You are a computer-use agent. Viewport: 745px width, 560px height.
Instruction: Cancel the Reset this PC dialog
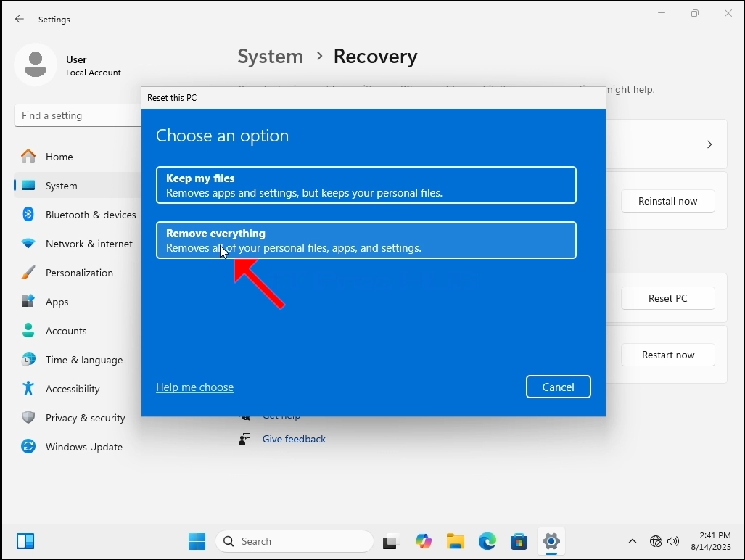(559, 387)
